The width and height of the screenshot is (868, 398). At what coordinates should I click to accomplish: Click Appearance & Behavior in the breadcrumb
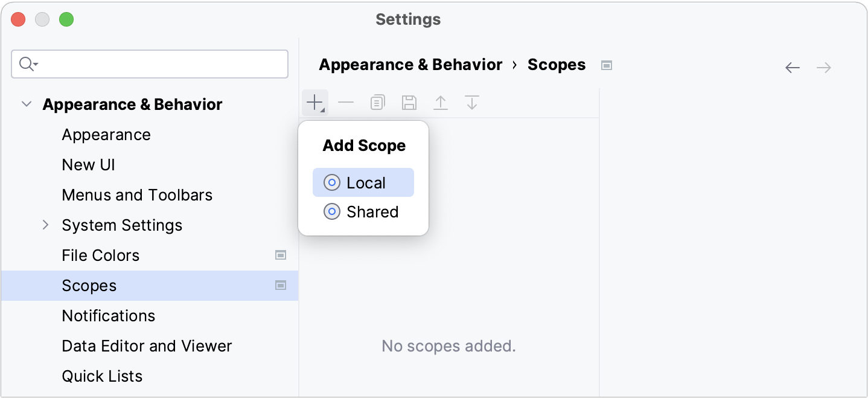[x=411, y=64]
